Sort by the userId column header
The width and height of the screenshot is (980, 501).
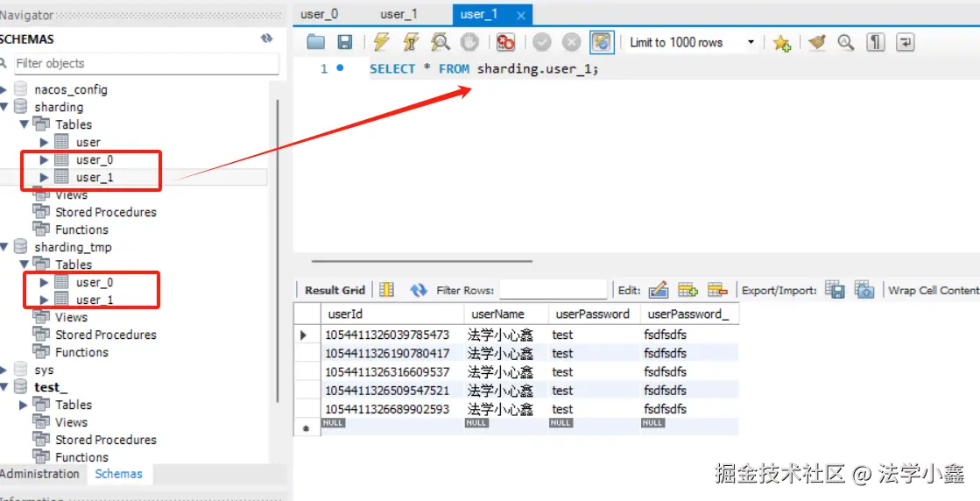tap(392, 314)
